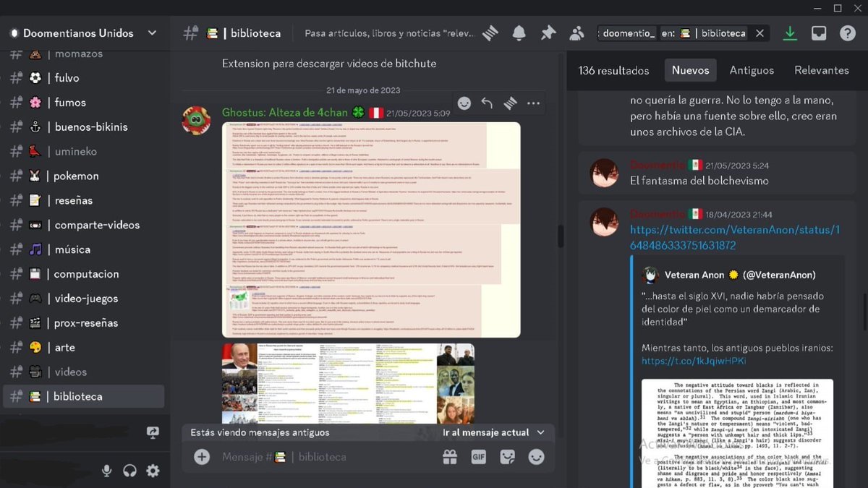Image resolution: width=868 pixels, height=488 pixels.
Task: Show pinned messages
Action: point(548,33)
